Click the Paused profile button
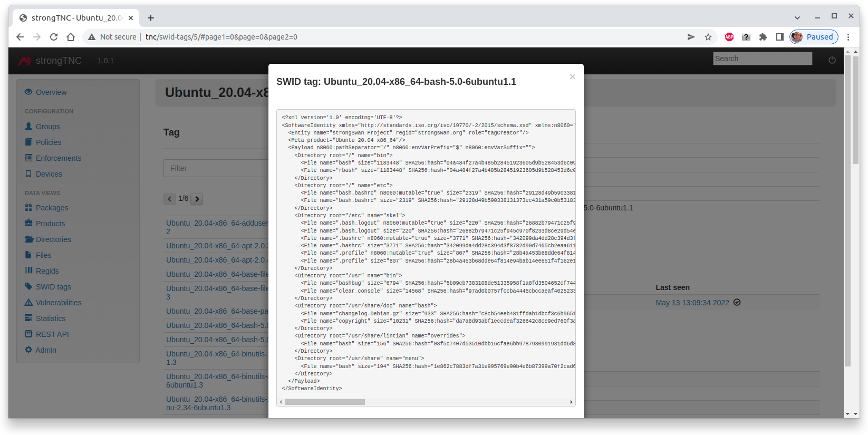The height and width of the screenshot is (435, 868). pyautogui.click(x=814, y=37)
